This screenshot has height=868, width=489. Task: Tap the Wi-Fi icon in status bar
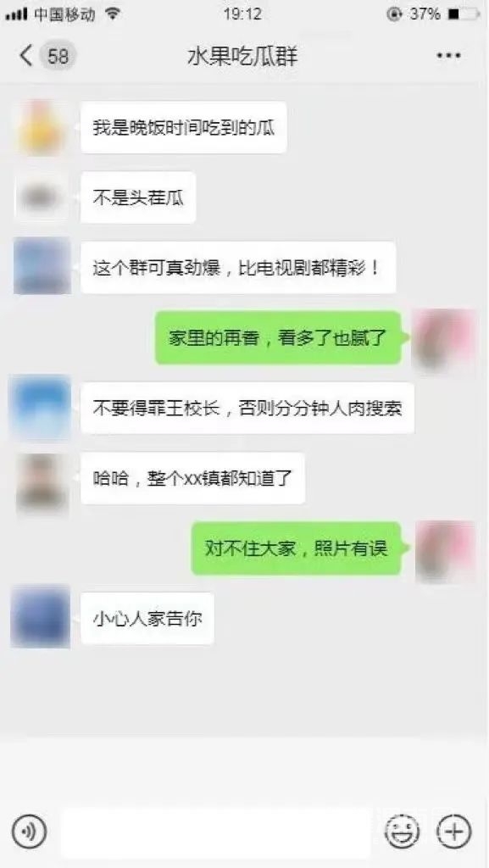click(113, 14)
